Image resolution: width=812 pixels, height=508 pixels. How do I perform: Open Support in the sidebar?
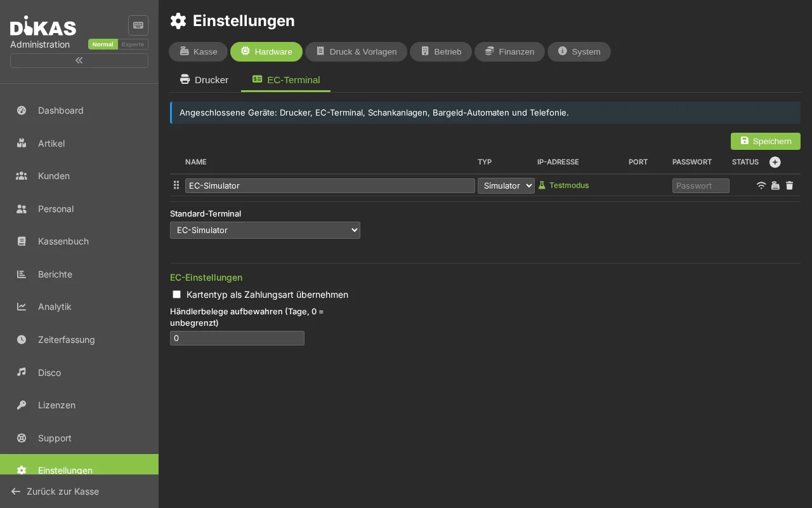(x=79, y=438)
